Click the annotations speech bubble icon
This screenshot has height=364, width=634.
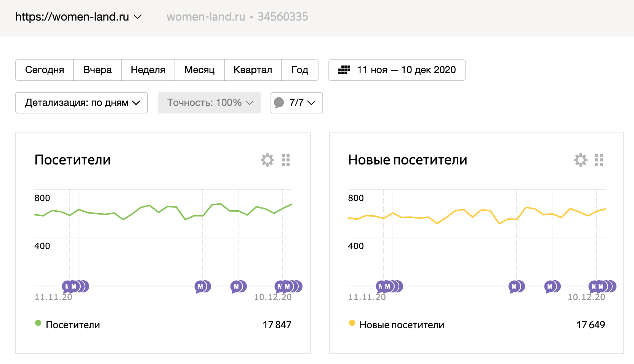tap(279, 103)
